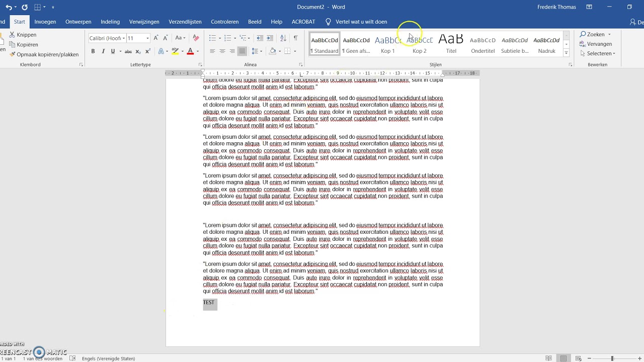Apply subscript formatting

click(138, 51)
